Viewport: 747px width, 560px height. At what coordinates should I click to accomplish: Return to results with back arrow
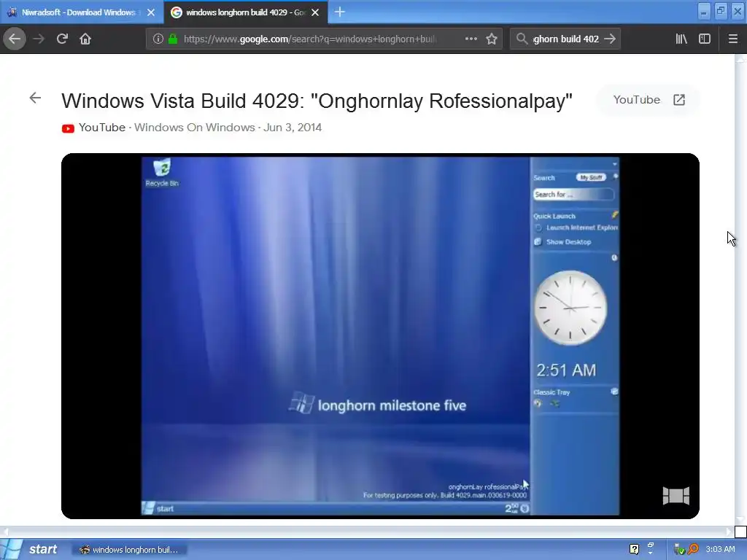[x=35, y=98]
